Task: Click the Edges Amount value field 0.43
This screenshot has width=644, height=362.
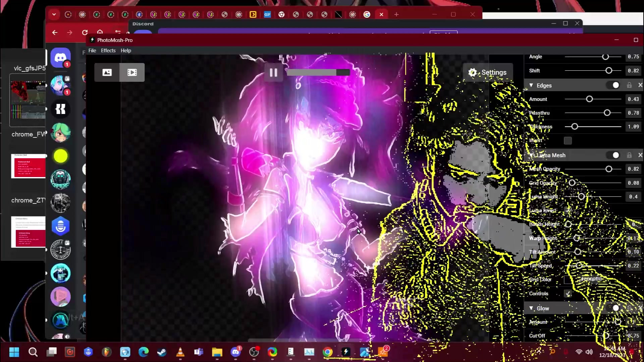Action: (633, 99)
